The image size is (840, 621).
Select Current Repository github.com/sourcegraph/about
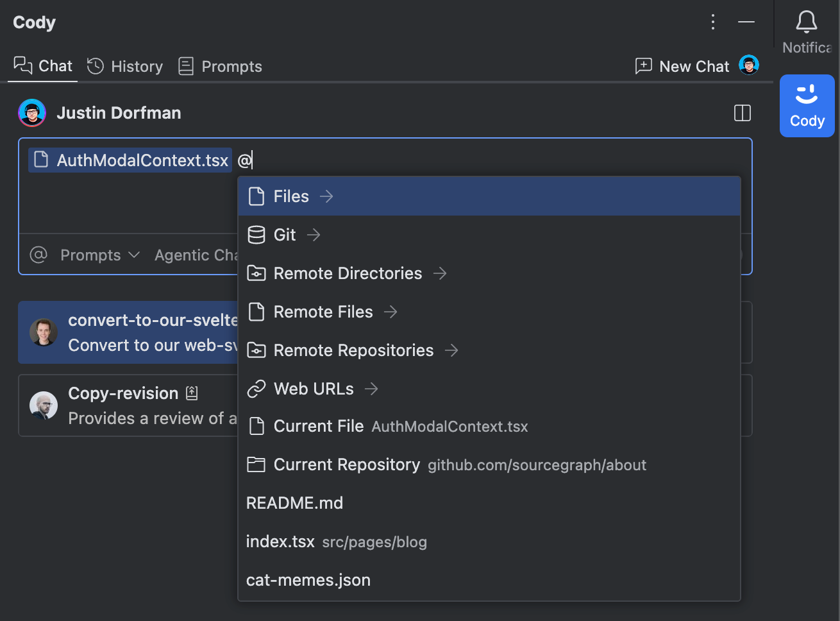(x=489, y=464)
